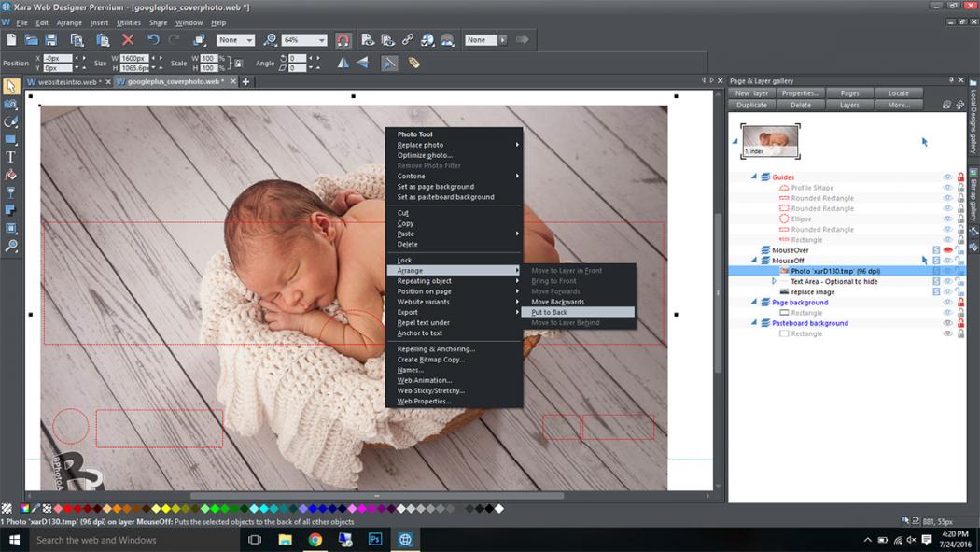This screenshot has height=552, width=980.
Task: Toggle lock on Page background layer
Action: pos(960,303)
